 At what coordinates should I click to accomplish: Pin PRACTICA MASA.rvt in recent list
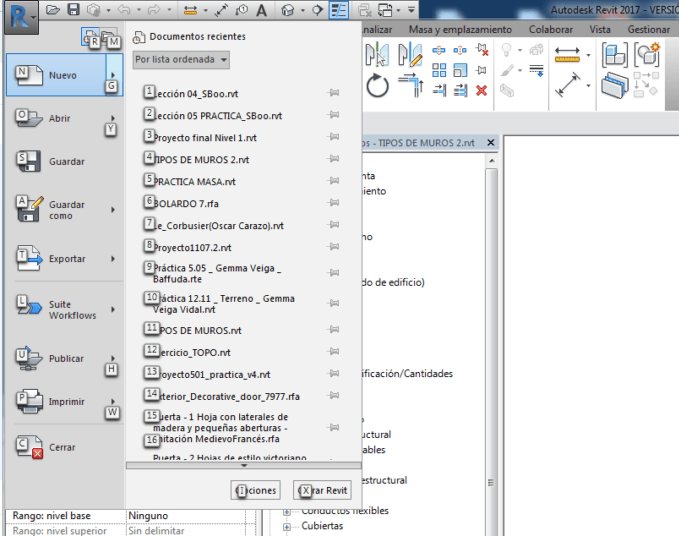pyautogui.click(x=333, y=181)
